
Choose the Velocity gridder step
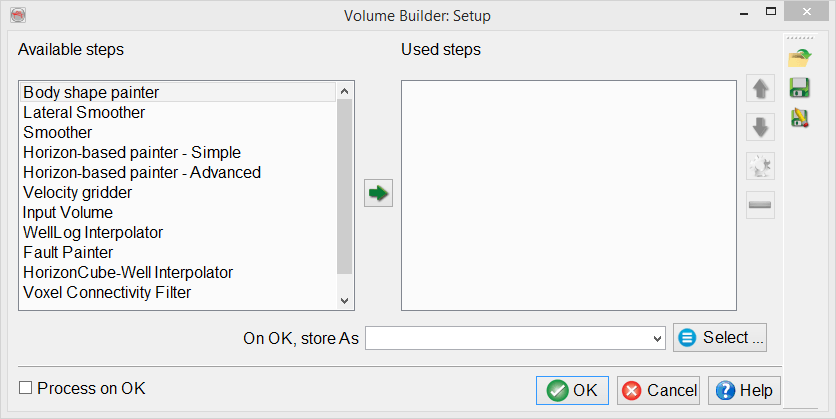click(x=78, y=192)
